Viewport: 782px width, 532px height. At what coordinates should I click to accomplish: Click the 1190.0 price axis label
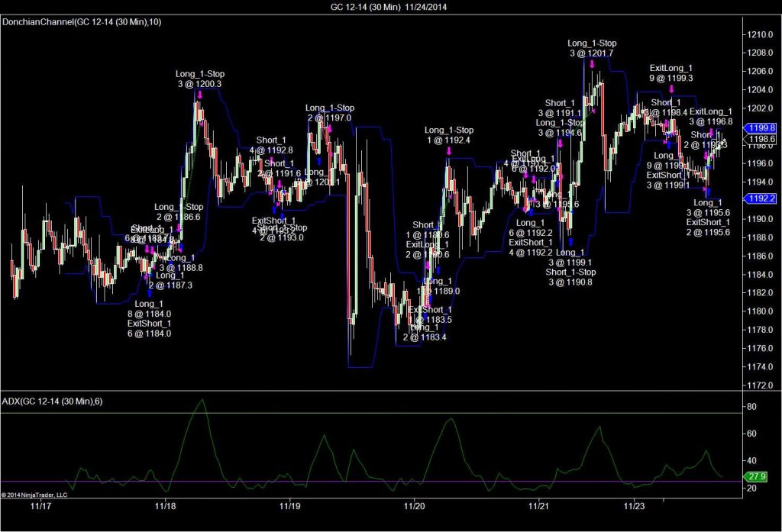(760, 219)
